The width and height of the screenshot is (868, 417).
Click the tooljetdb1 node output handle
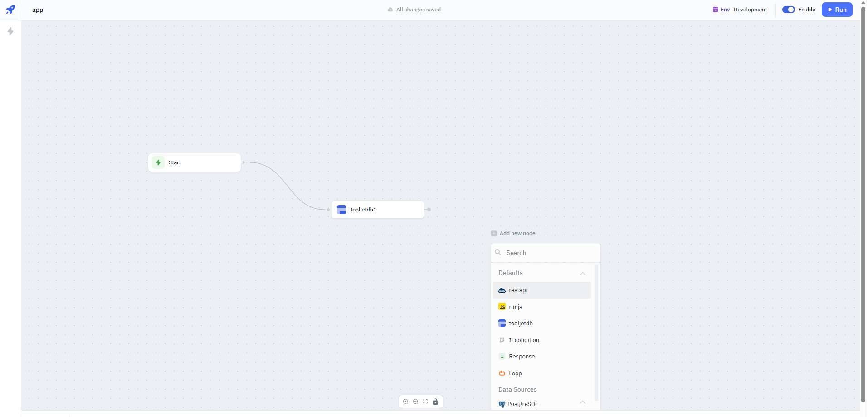(429, 210)
